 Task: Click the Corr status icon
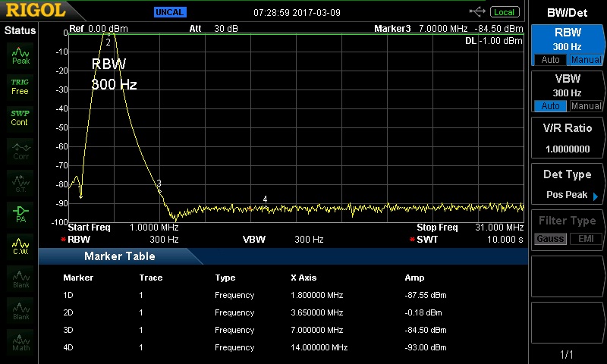21,151
